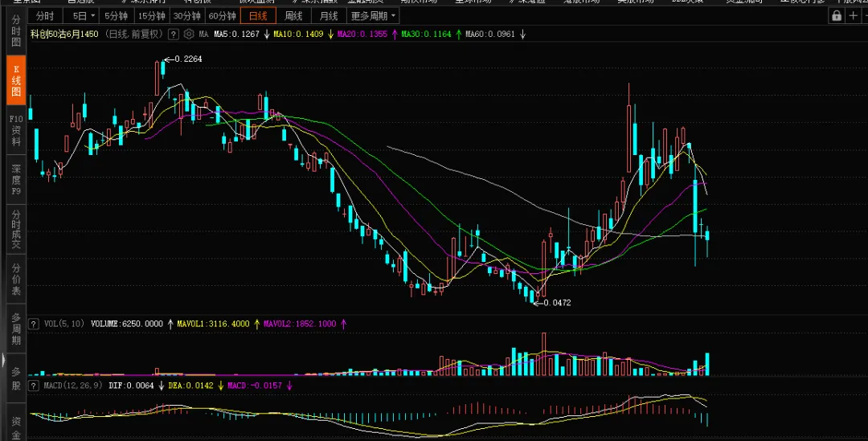Click the DEA:0.0142 value

(x=190, y=386)
